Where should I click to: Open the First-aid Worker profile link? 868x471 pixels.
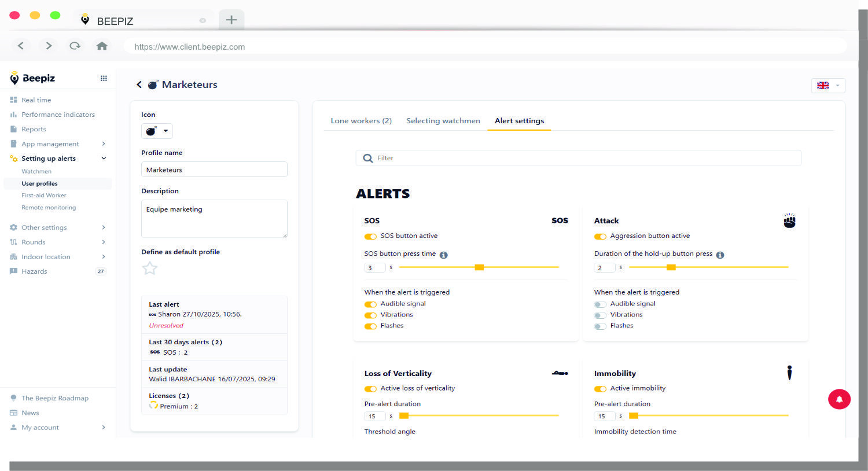[43, 195]
